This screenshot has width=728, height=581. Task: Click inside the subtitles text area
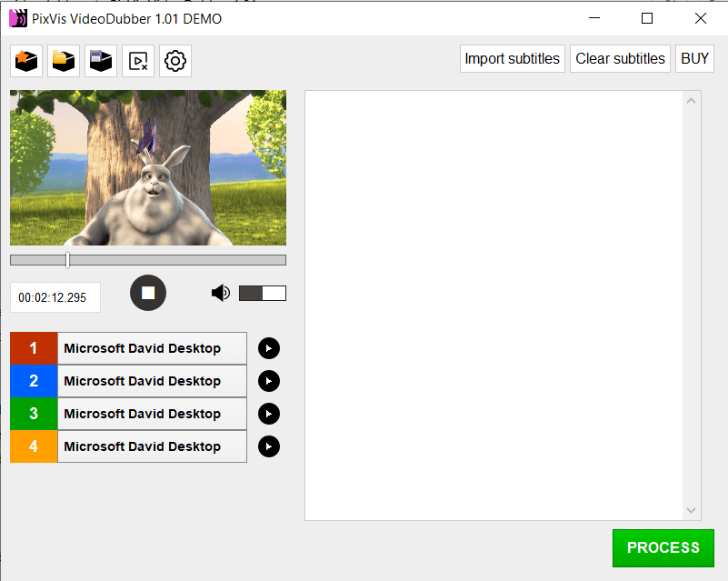coord(494,306)
